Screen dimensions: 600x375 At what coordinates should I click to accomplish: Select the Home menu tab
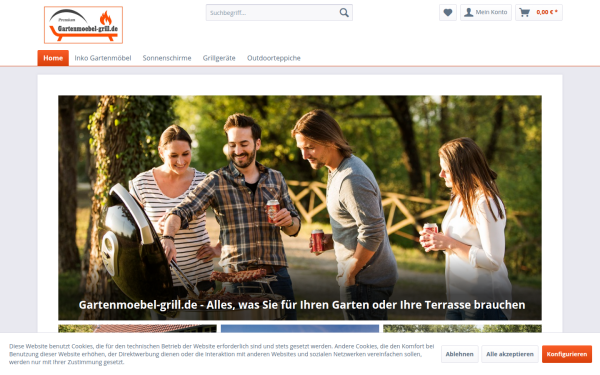click(53, 58)
